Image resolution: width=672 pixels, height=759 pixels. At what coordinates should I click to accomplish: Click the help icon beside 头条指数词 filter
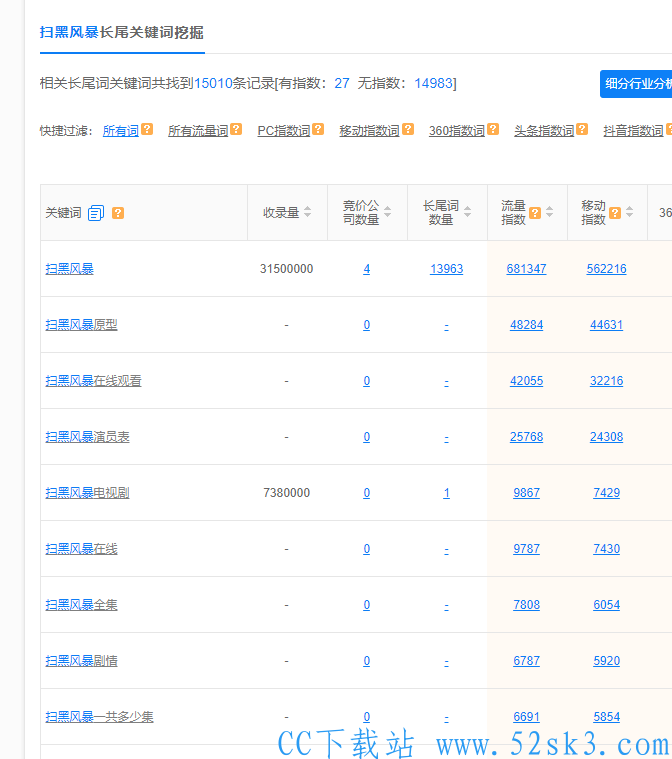point(582,129)
